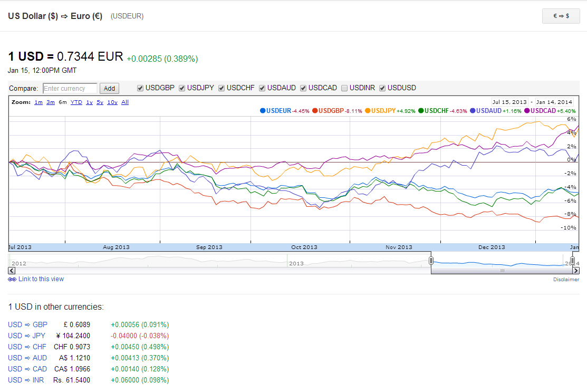Select the 5y zoom range

100,102
